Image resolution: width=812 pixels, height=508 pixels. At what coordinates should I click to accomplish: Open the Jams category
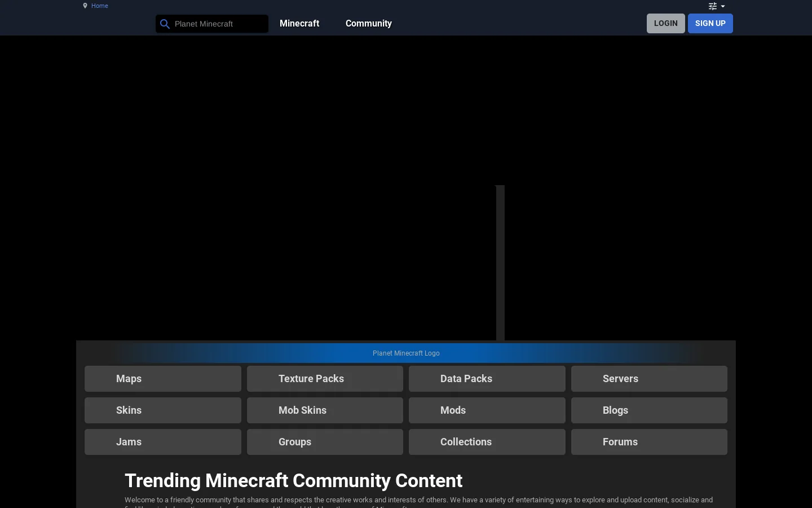pos(163,442)
